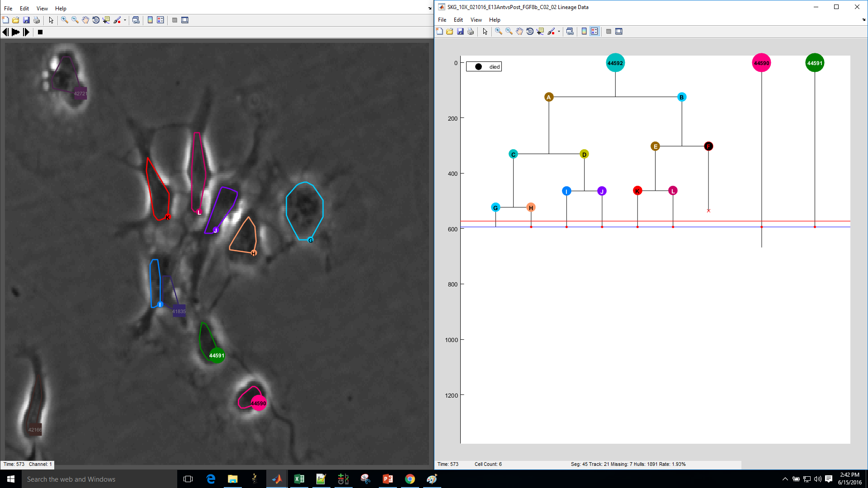This screenshot has height=488, width=868.
Task: Open Edit menu in Lineage Data window
Action: 458,20
